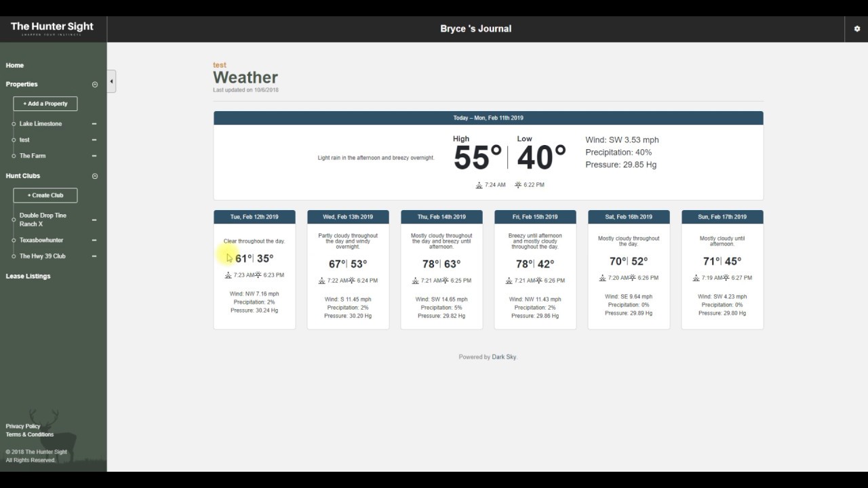Viewport: 868px width, 488px height.
Task: Click the Sat, Feb 16th 2019 card header
Action: [629, 217]
